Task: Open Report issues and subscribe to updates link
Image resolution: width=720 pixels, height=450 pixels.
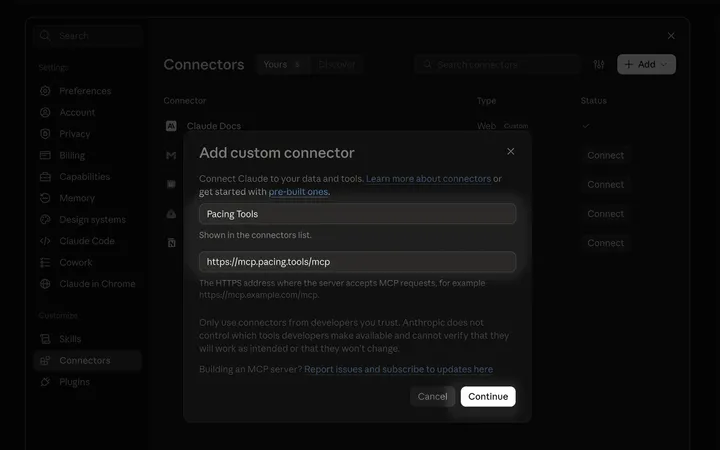Action: click(x=398, y=369)
